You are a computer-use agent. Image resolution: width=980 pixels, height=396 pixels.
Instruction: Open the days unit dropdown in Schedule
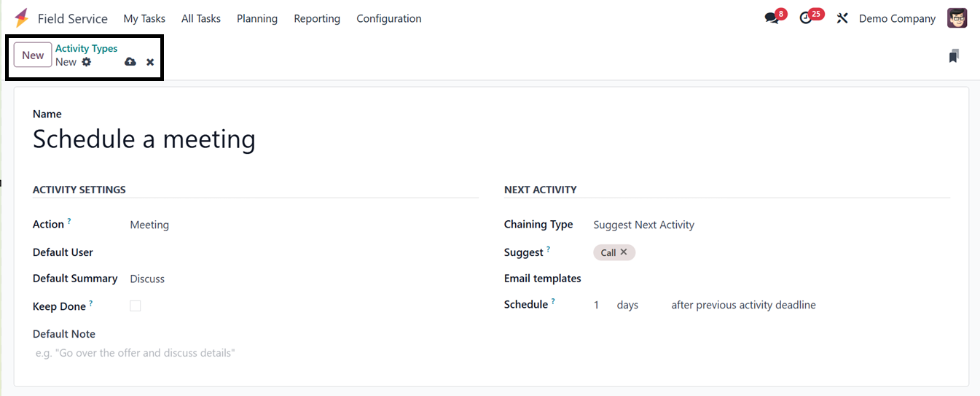pyautogui.click(x=638, y=305)
